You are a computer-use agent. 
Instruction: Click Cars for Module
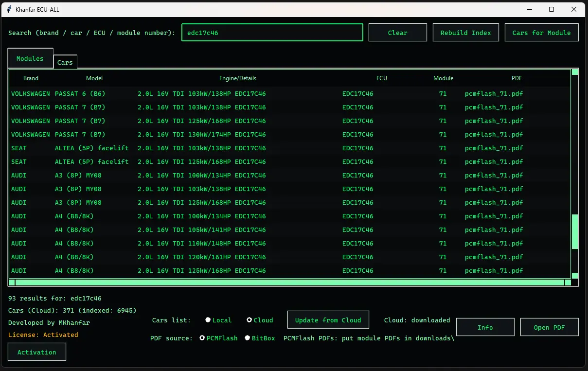coord(541,32)
